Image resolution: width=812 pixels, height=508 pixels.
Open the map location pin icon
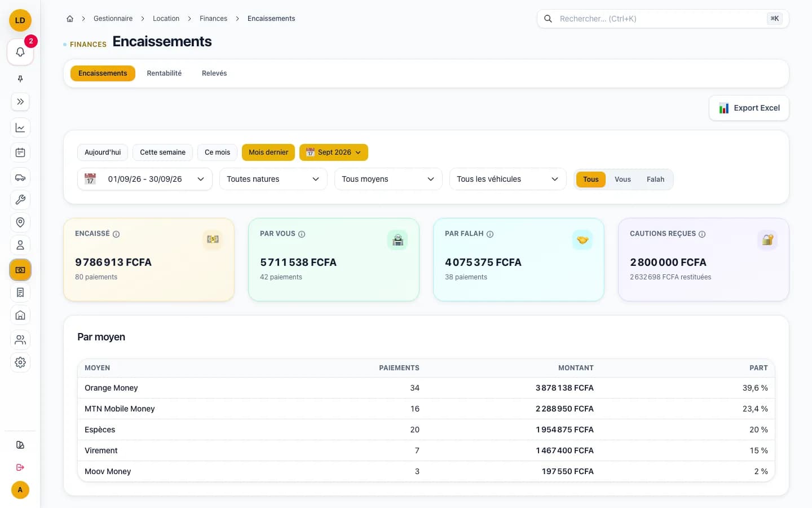20,222
